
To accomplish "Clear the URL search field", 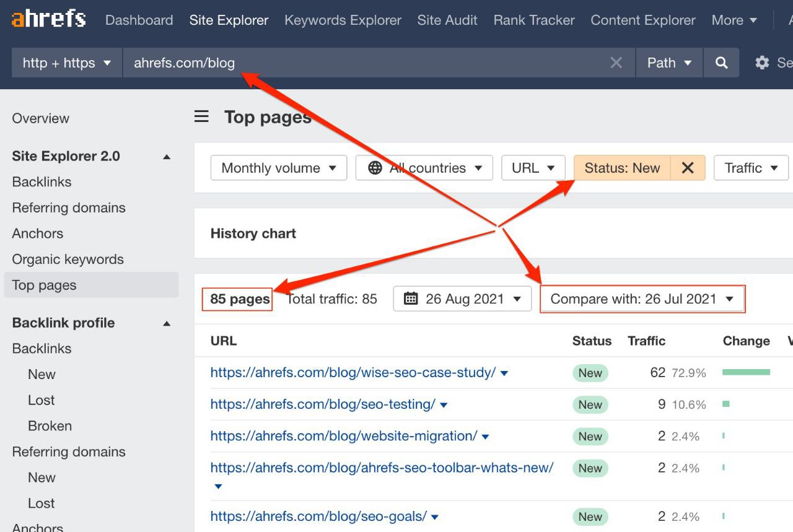I will click(x=616, y=63).
